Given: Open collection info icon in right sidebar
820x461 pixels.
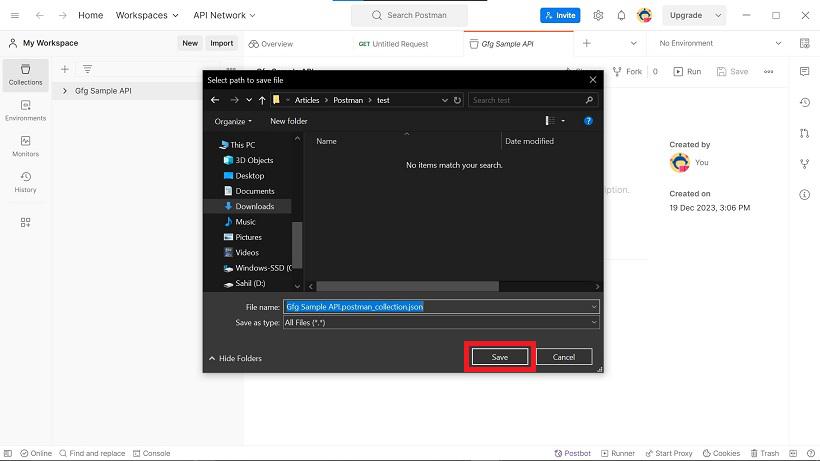Looking at the screenshot, I should (x=804, y=195).
